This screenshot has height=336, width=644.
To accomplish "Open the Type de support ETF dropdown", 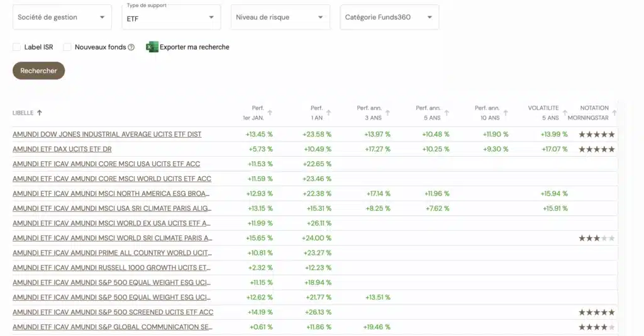I will [171, 17].
